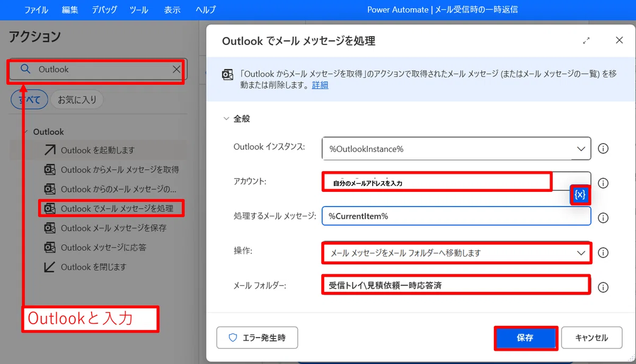Open the ファイル menu
Viewport: 636px width, 364px height.
(x=36, y=10)
